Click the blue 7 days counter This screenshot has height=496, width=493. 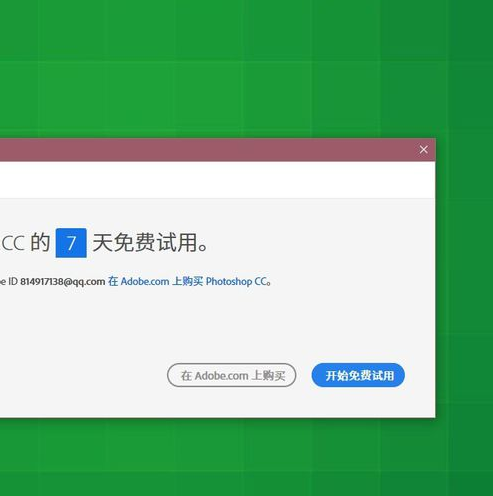coord(71,243)
